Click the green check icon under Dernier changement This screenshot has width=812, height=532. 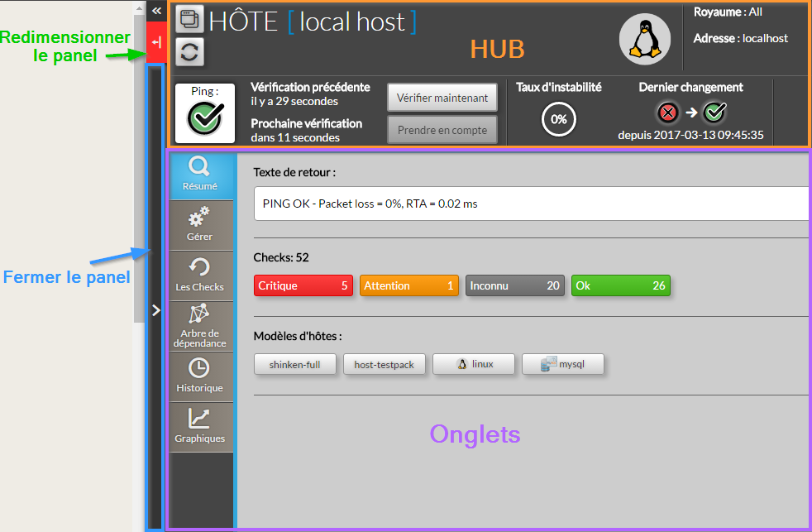pyautogui.click(x=714, y=112)
